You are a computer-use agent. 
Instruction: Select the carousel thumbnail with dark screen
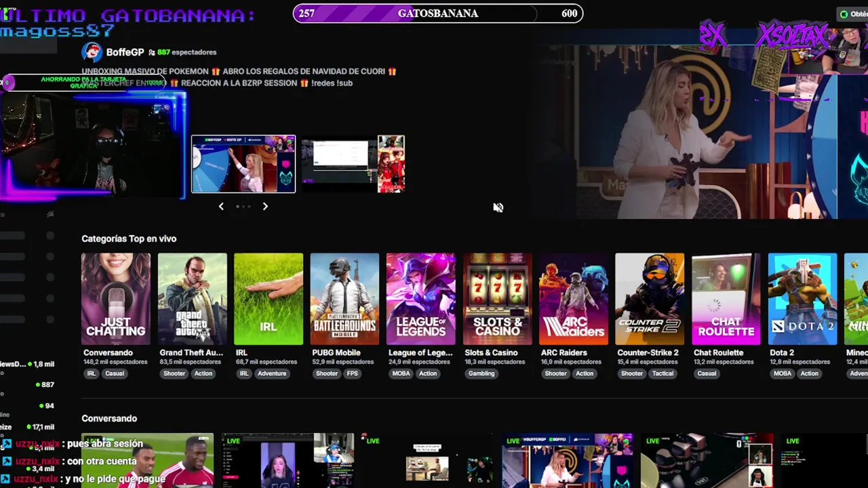[338, 164]
